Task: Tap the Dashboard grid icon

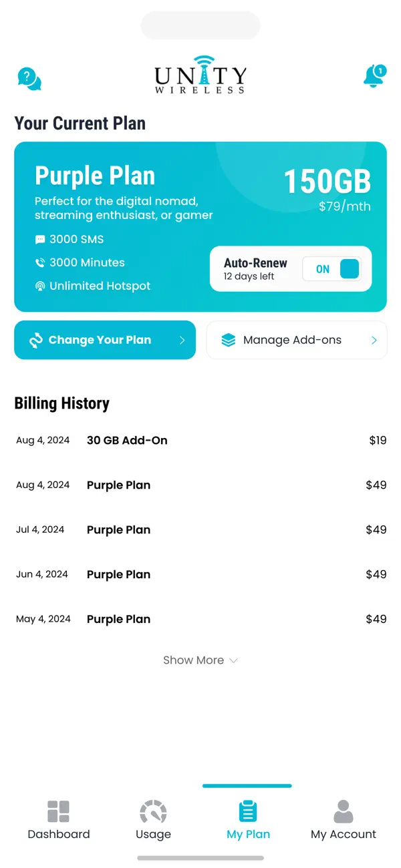Action: (x=59, y=811)
